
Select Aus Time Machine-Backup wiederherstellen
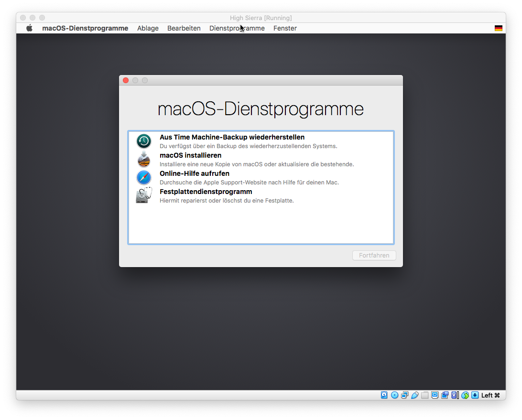pos(232,141)
